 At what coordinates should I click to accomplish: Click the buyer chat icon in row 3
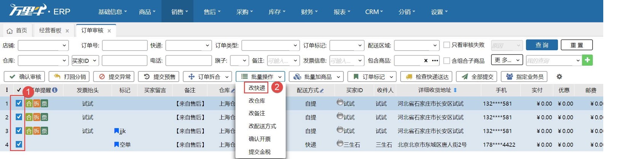[x=340, y=130]
